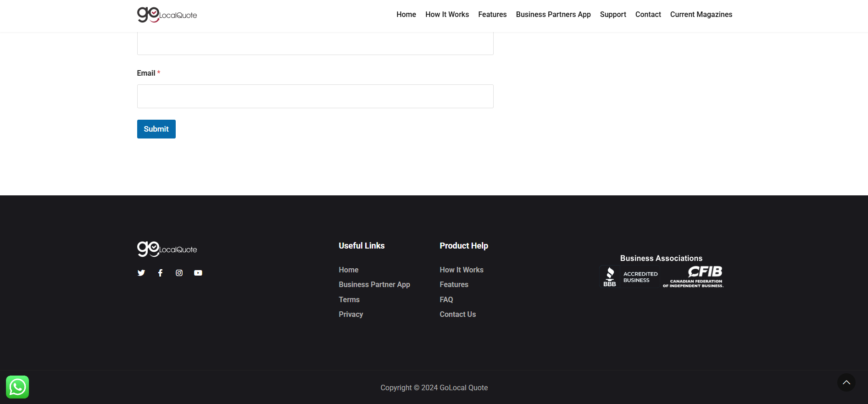The height and width of the screenshot is (404, 868).
Task: Open the Terms link in the footer
Action: pyautogui.click(x=349, y=300)
